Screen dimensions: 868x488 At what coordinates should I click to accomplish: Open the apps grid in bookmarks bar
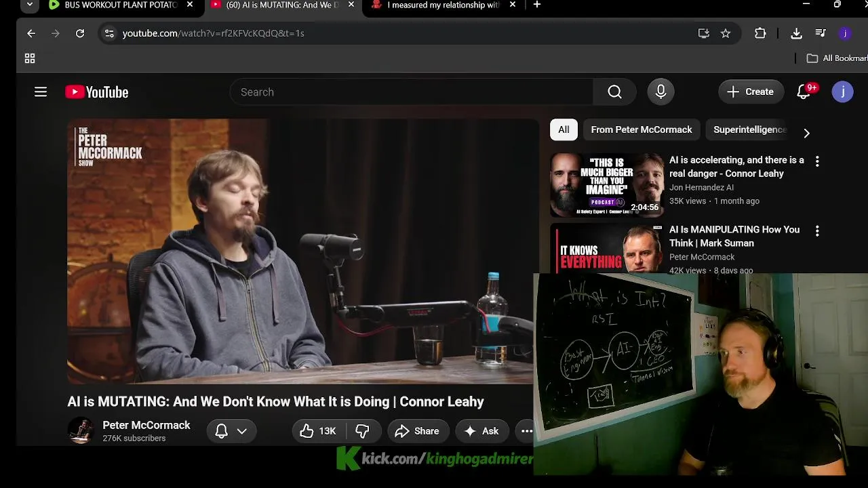click(30, 59)
